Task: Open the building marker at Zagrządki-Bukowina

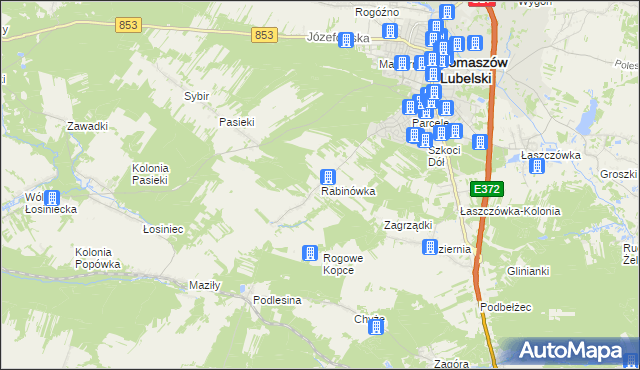Action: tap(430, 247)
